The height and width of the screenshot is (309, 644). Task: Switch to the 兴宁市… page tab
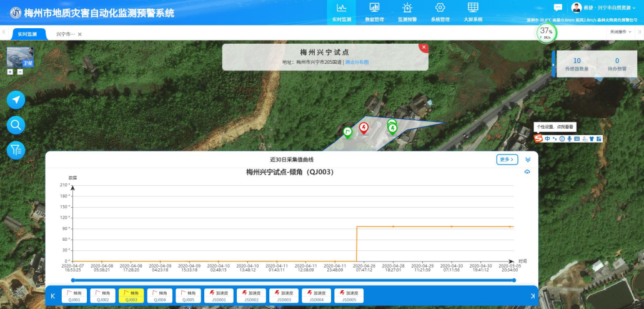click(x=66, y=34)
